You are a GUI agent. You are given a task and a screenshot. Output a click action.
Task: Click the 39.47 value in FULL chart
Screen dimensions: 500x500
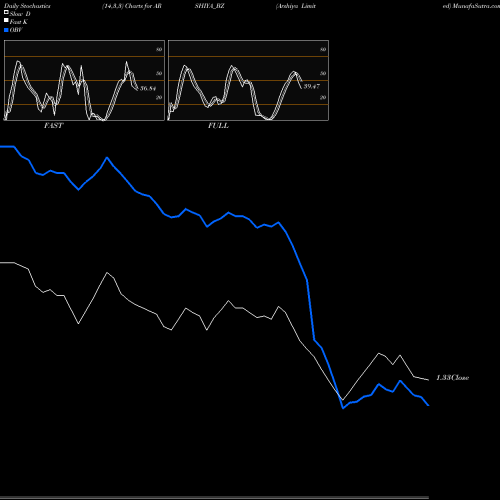[312, 86]
